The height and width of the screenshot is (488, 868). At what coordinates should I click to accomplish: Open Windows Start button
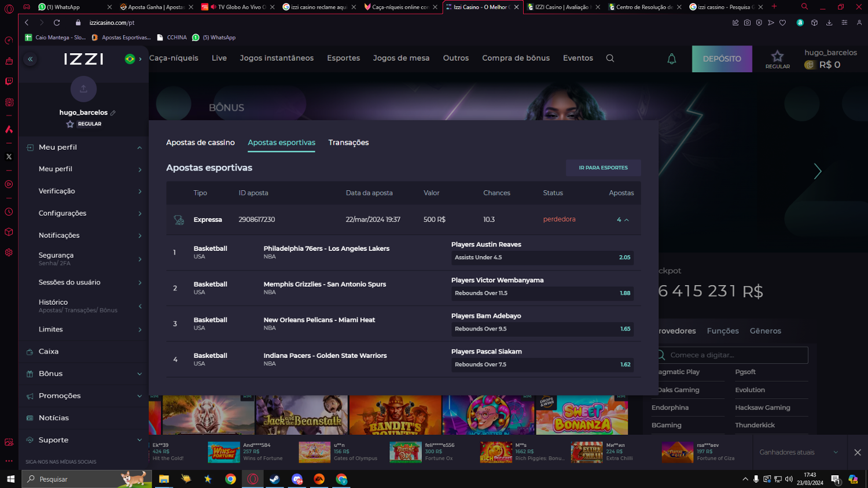pos(10,479)
